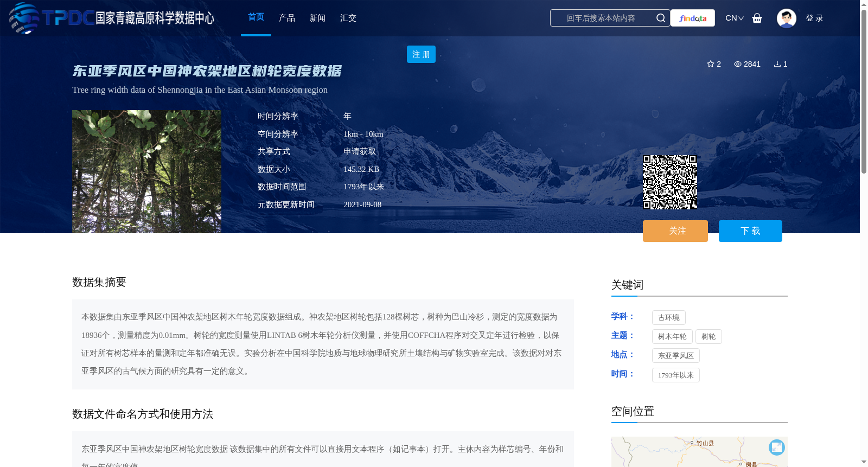Open the 汇交 menu item
This screenshot has width=868, height=467.
(348, 18)
